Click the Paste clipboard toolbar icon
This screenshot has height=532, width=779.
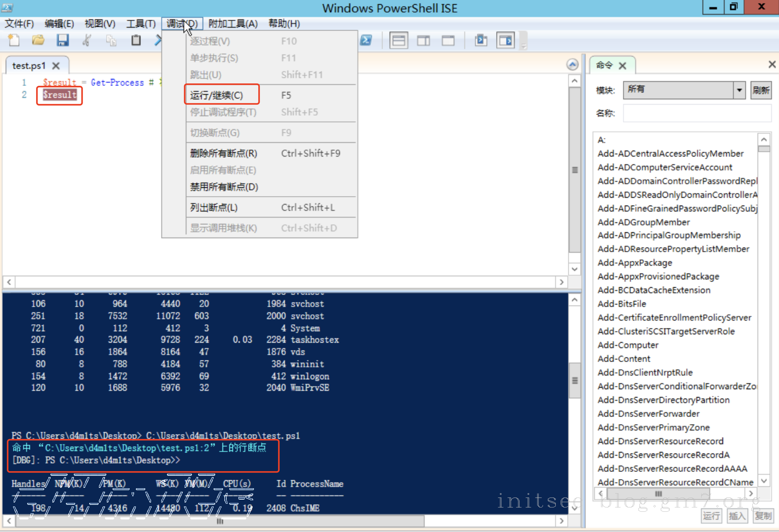136,41
